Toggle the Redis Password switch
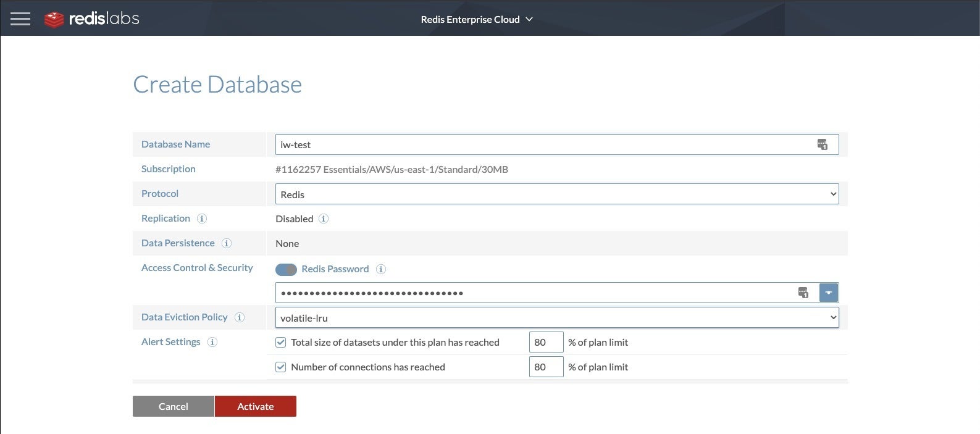Screen dimensions: 980x434 coord(286,269)
